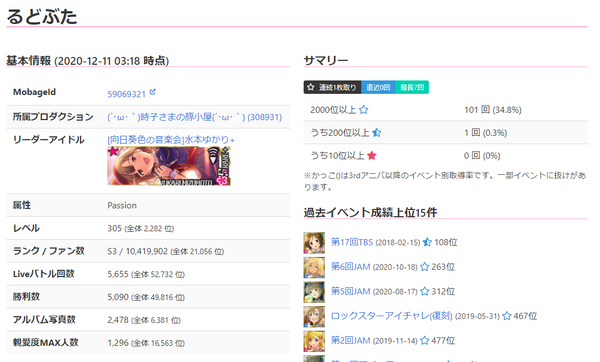Open leader idol link 水本ゆかり+
Viewport: 600px width, 362px height.
point(171,140)
